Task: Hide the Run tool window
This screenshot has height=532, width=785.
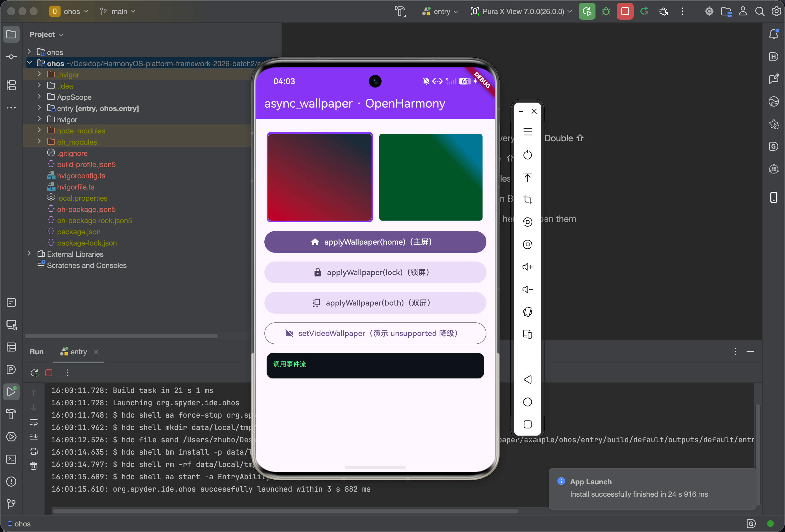Action: [x=750, y=351]
